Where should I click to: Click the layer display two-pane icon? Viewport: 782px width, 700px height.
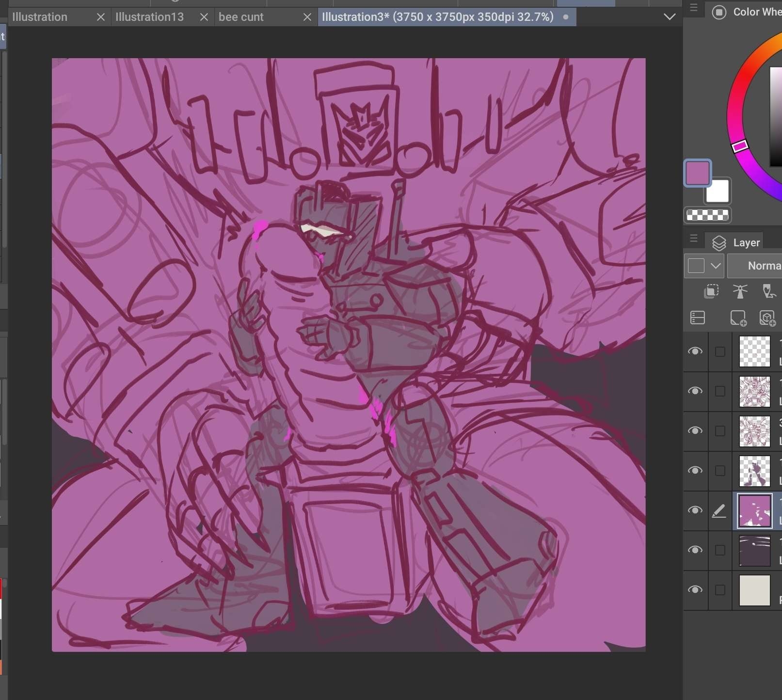[697, 318]
